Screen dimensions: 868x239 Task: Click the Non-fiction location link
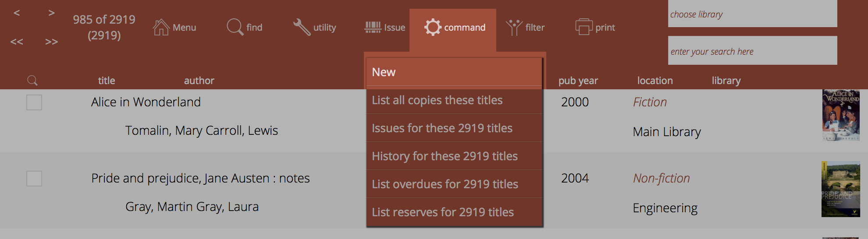tap(661, 179)
